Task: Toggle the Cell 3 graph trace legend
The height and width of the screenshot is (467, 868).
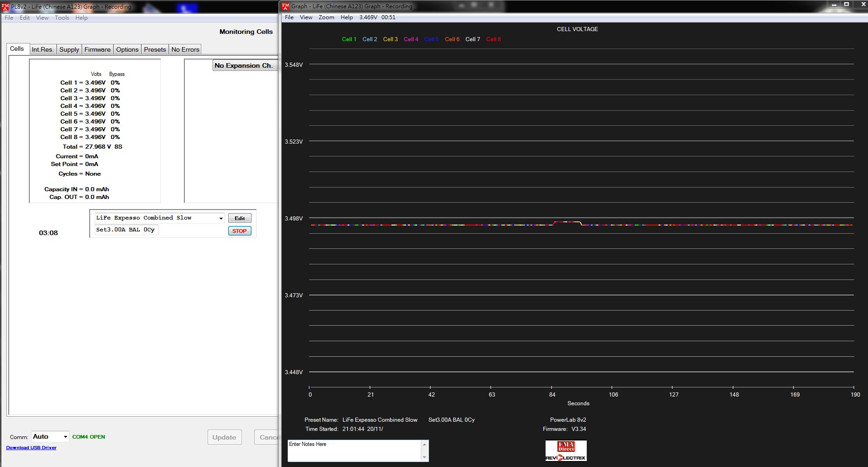Action: 390,39
